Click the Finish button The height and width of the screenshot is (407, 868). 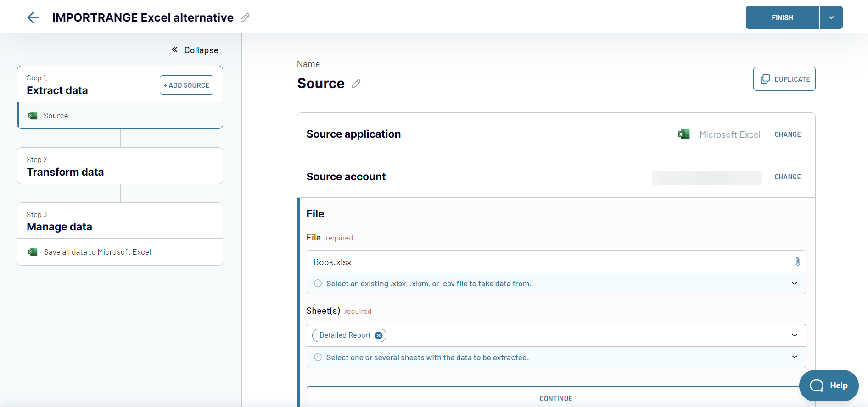tap(782, 17)
